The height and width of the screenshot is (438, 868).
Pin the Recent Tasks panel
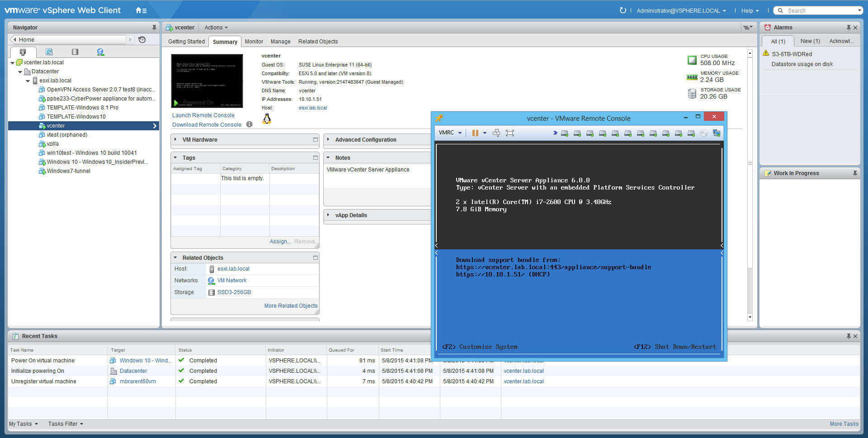click(x=849, y=336)
